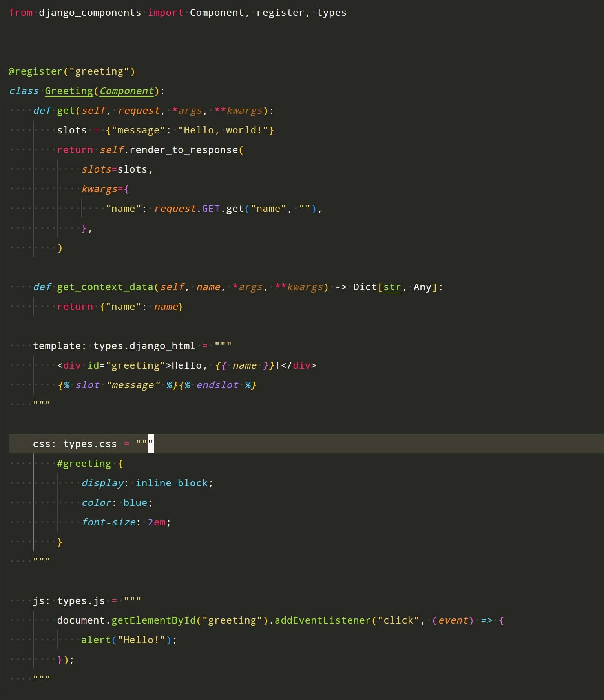Screen dimensions: 604x700
Task: Click 'types.js' annotation
Action: 81,601
